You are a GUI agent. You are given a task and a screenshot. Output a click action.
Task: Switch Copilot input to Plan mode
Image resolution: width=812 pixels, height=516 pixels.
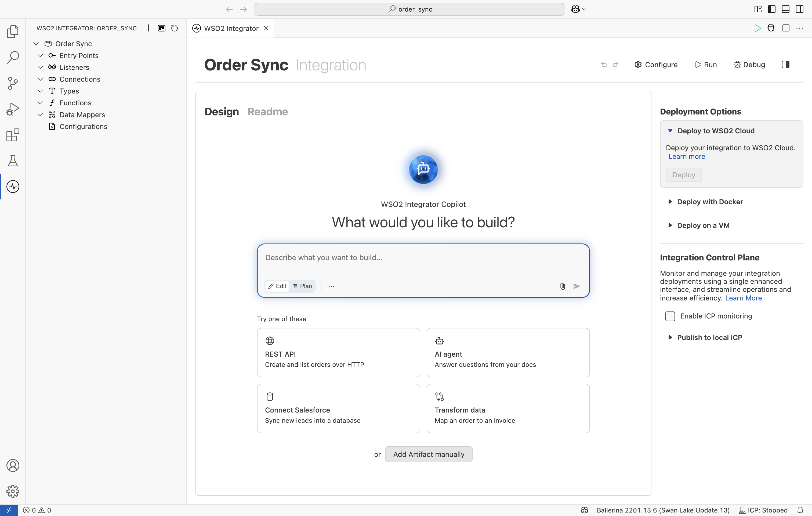[x=302, y=286]
